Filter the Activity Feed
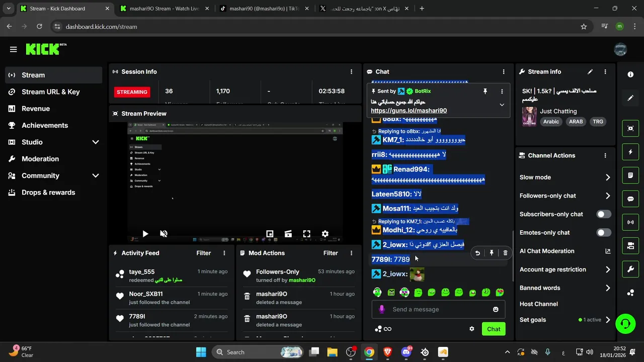644x362 pixels. click(204, 253)
